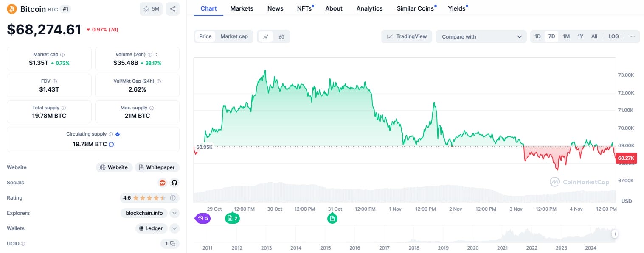The width and height of the screenshot is (644, 253).
Task: Open the Yields tab
Action: click(457, 8)
